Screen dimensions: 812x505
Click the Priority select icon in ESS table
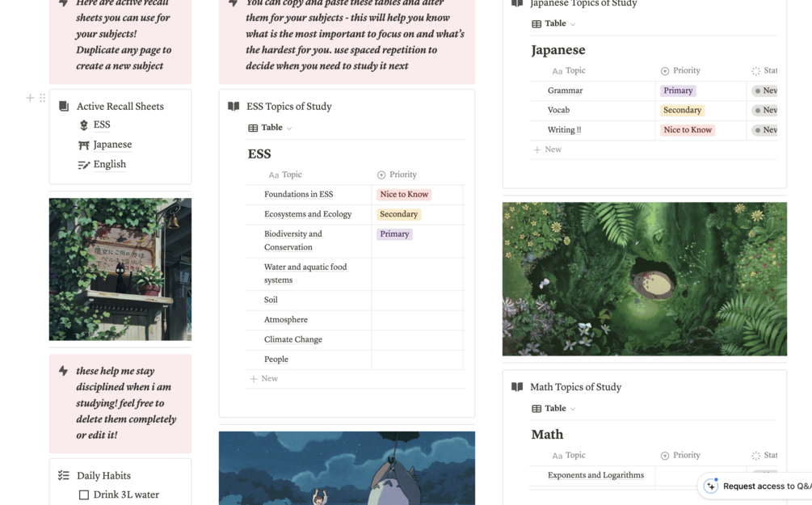[x=381, y=175]
